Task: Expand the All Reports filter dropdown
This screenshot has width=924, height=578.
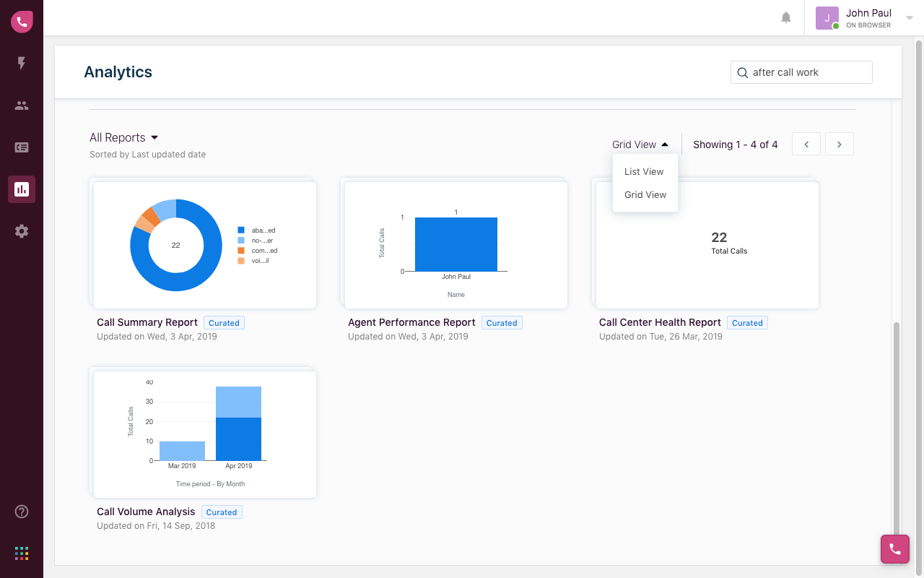Action: tap(123, 137)
